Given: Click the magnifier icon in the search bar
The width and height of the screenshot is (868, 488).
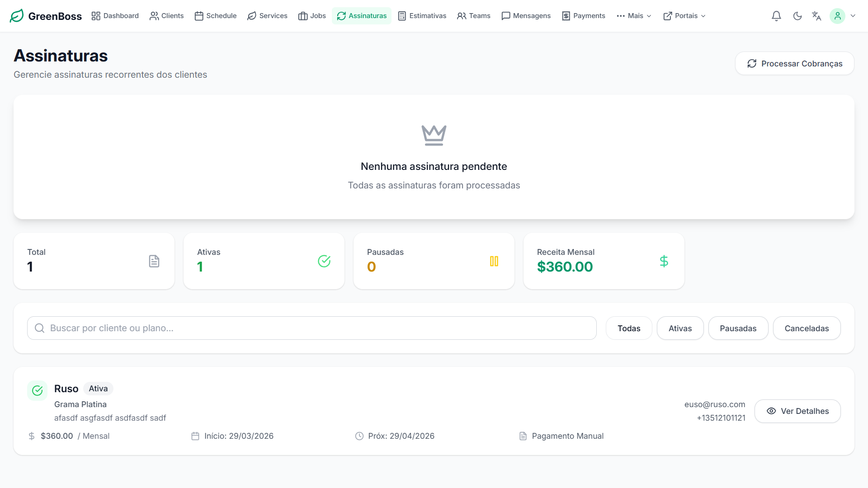Looking at the screenshot, I should 39,328.
